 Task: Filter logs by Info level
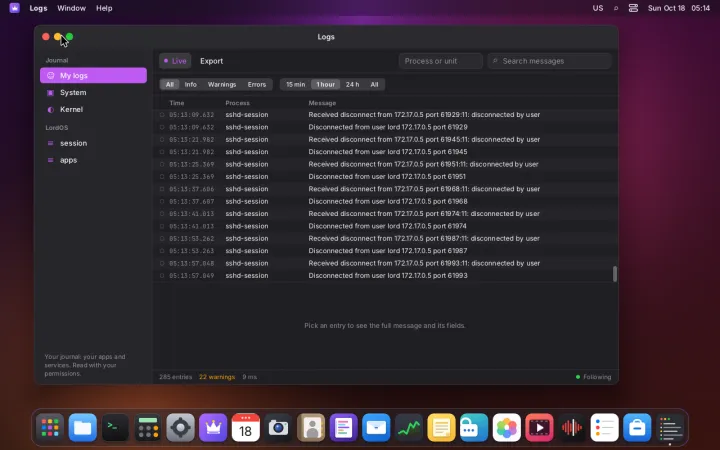pos(191,84)
